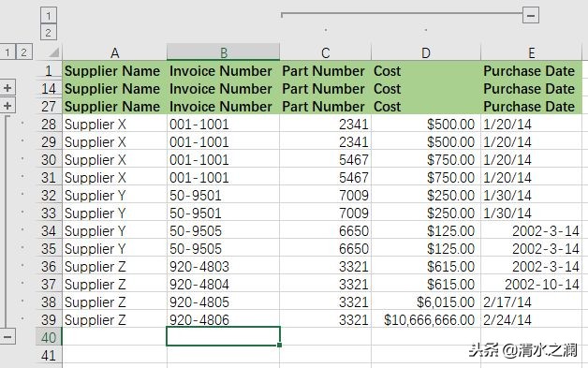588x368 pixels.
Task: Expand the row group at row 14
Action: (x=7, y=88)
